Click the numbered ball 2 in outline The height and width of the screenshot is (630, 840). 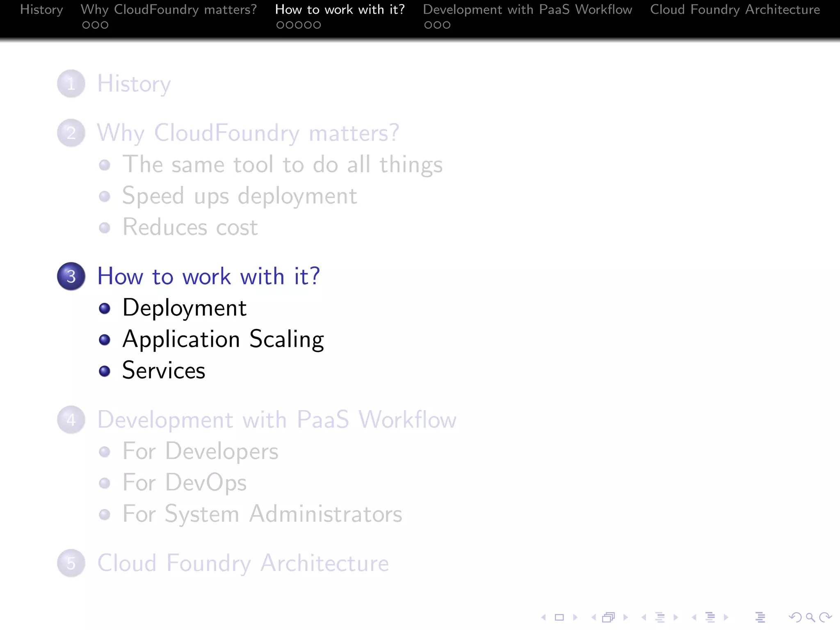click(71, 133)
